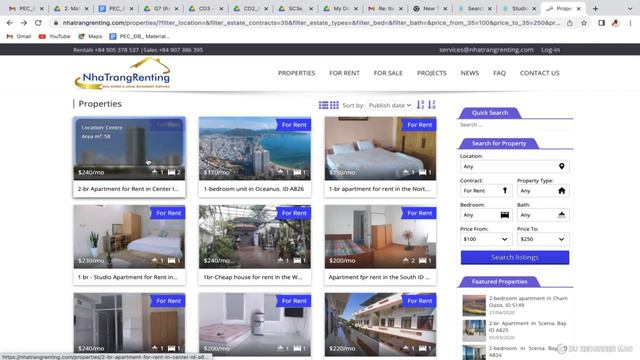Open the PROPERTIES menu item

(x=296, y=73)
